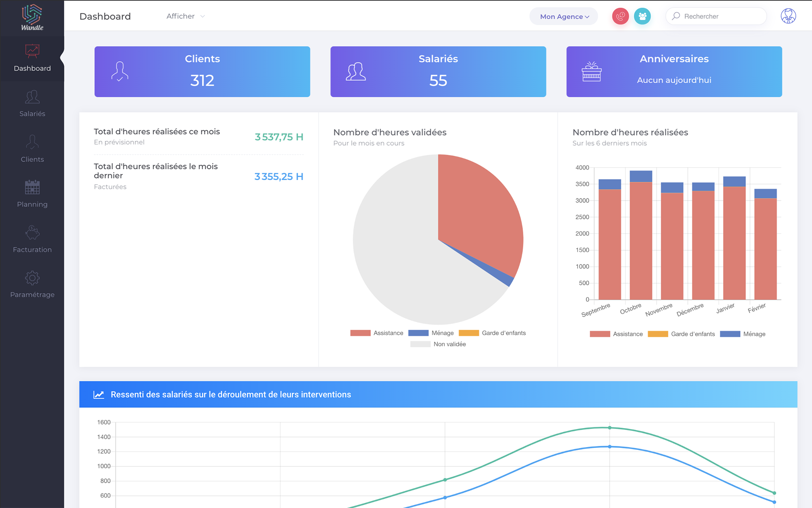Click the search magnifier icon
Image resolution: width=812 pixels, height=508 pixels.
[676, 16]
